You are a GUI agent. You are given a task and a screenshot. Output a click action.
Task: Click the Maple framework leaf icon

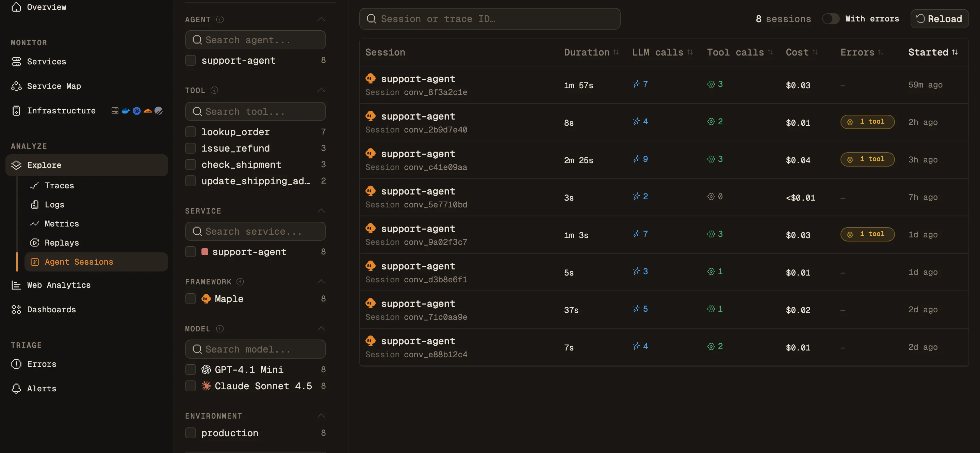[206, 299]
